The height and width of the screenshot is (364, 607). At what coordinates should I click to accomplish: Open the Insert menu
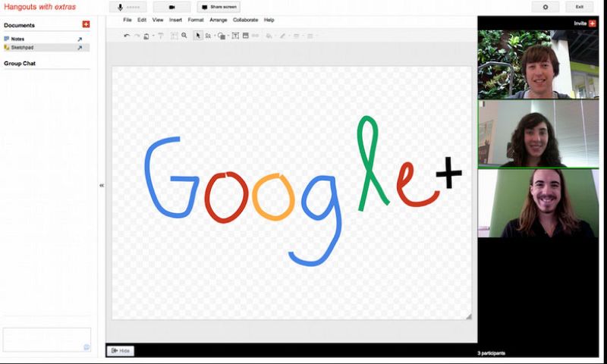(x=175, y=20)
